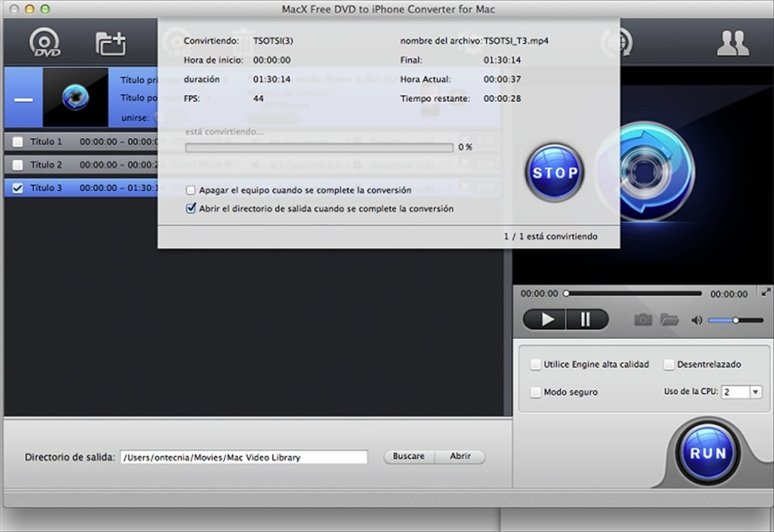Image resolution: width=774 pixels, height=532 pixels.
Task: Click the Abrir button near output directory
Action: click(460, 456)
